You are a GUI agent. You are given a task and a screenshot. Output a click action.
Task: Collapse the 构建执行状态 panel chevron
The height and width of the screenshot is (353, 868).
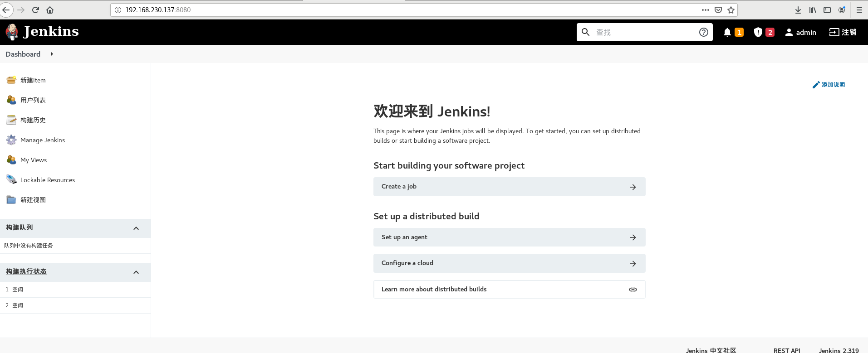[136, 272]
